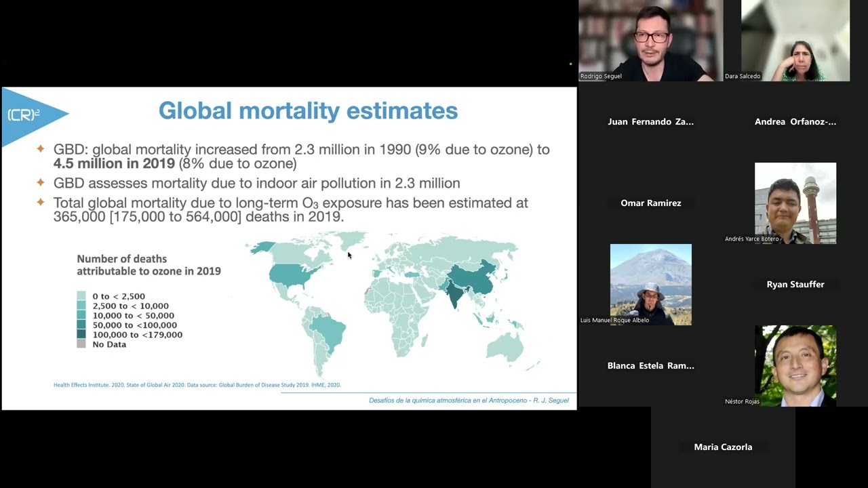Click Brazil on the world map
868x488 pixels.
pyautogui.click(x=328, y=331)
